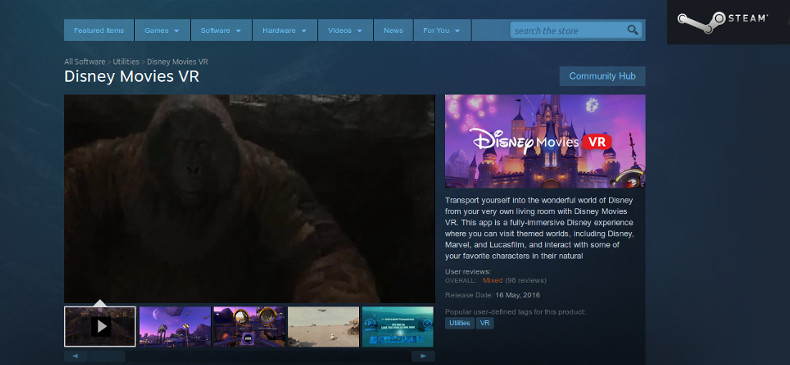Expand the Software dropdown menu
790x365 pixels.
coord(221,30)
